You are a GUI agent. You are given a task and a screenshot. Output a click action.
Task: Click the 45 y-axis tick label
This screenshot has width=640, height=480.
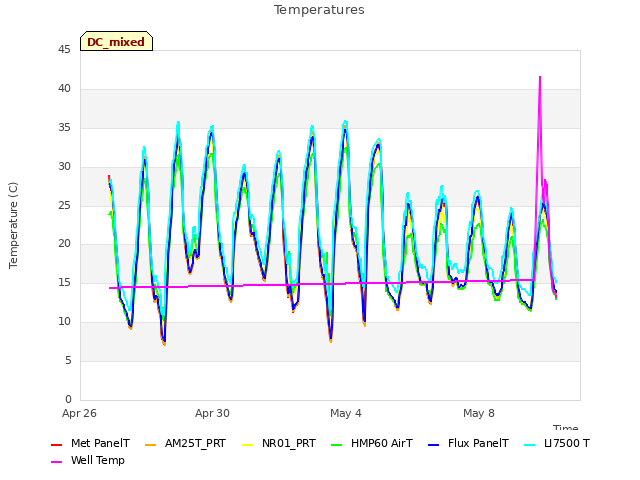pos(64,50)
